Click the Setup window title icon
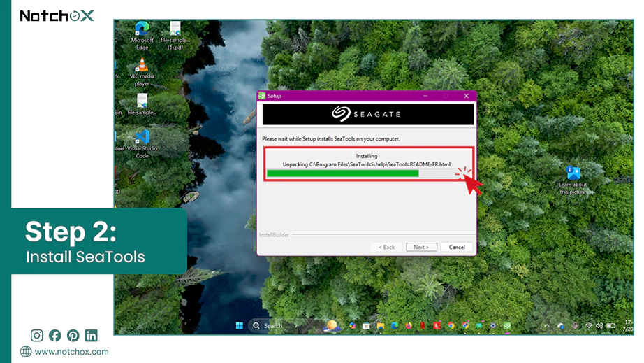The width and height of the screenshot is (644, 363). coord(262,96)
